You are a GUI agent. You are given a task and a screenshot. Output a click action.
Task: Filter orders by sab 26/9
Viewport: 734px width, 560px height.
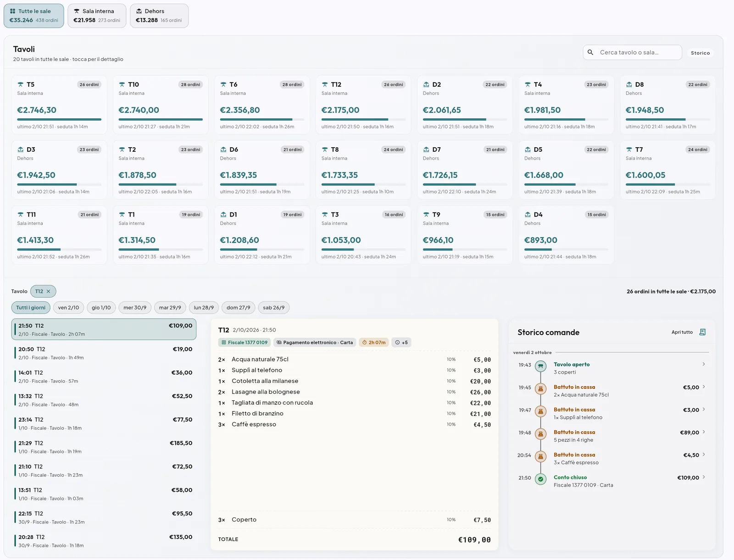pyautogui.click(x=274, y=308)
